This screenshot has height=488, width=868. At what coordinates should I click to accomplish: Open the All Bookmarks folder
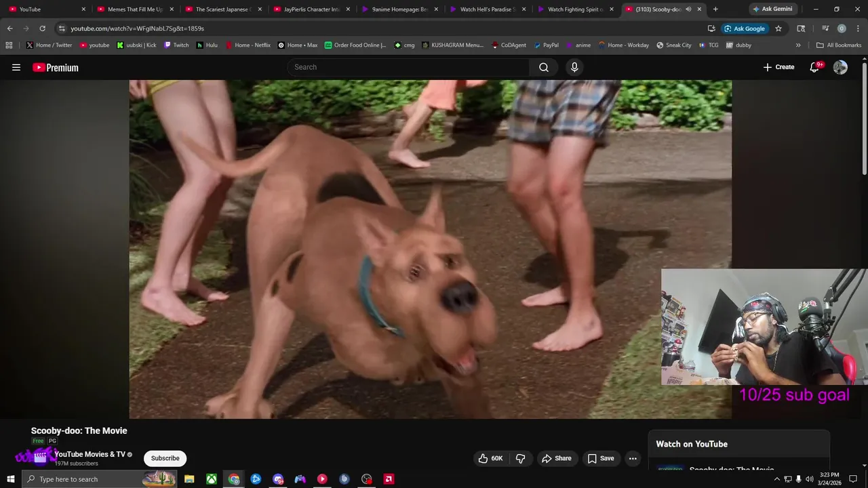(839, 45)
